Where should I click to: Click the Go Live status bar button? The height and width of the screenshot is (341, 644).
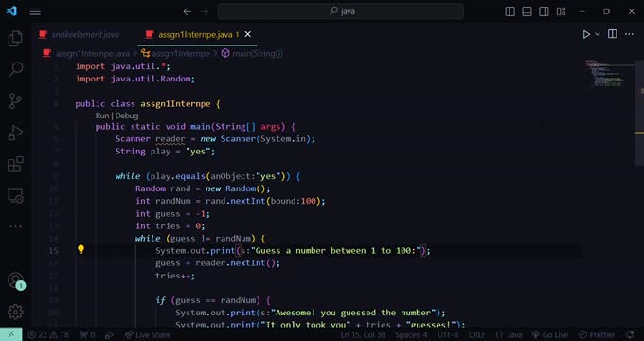coord(550,334)
